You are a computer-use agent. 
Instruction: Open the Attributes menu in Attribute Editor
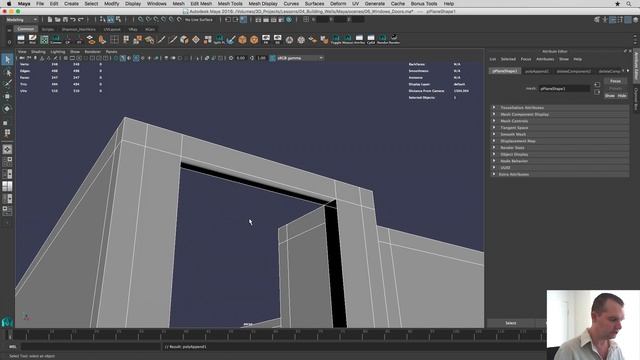[545, 59]
